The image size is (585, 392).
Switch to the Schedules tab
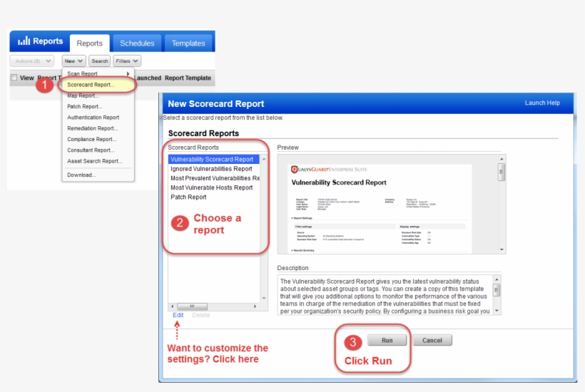coord(137,43)
